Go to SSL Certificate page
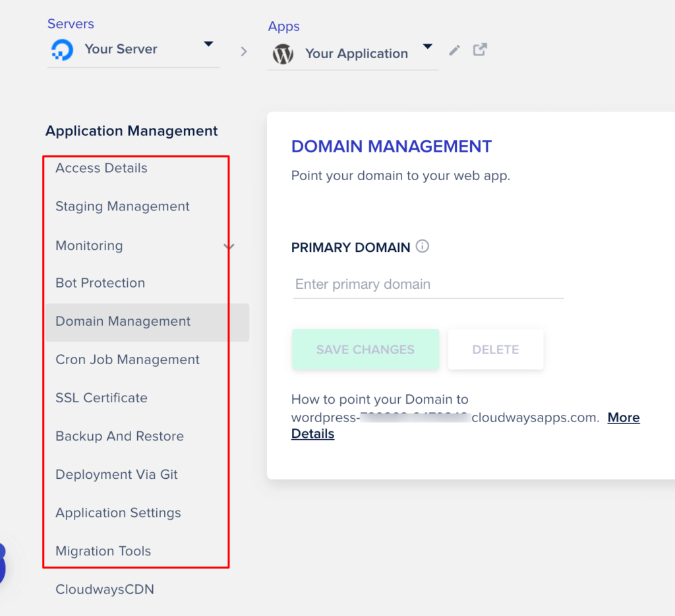This screenshot has height=616, width=675. pyautogui.click(x=102, y=398)
